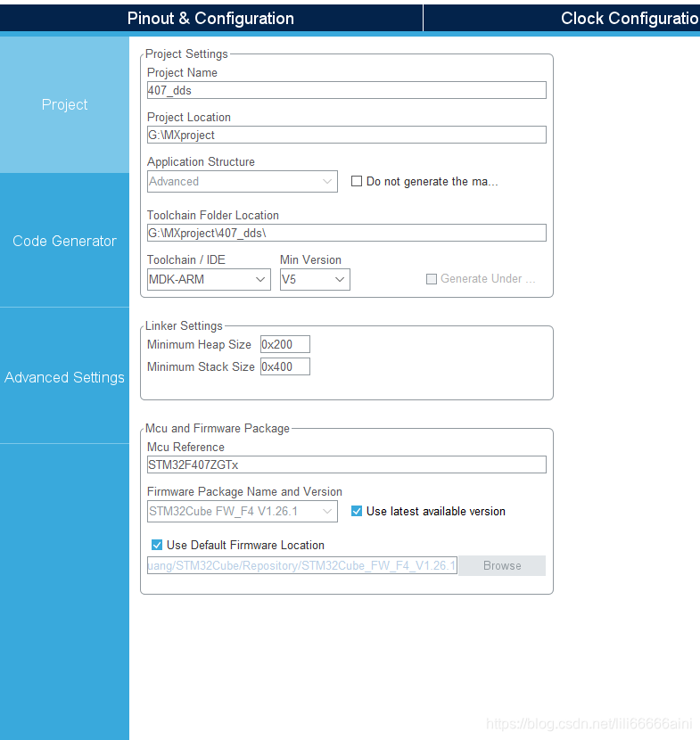
Task: Open Firmware Package Name and Version dropdown
Action: (x=243, y=511)
